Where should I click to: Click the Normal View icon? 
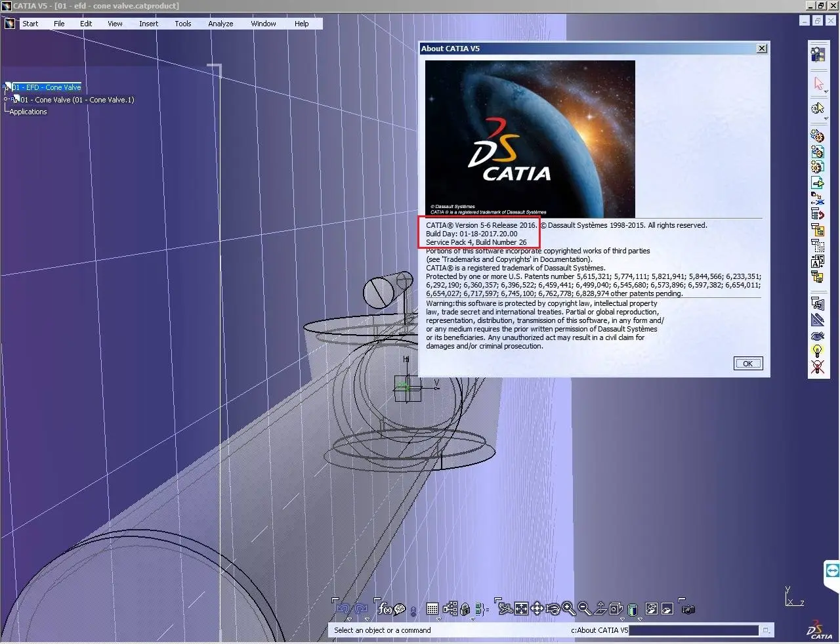[600, 609]
